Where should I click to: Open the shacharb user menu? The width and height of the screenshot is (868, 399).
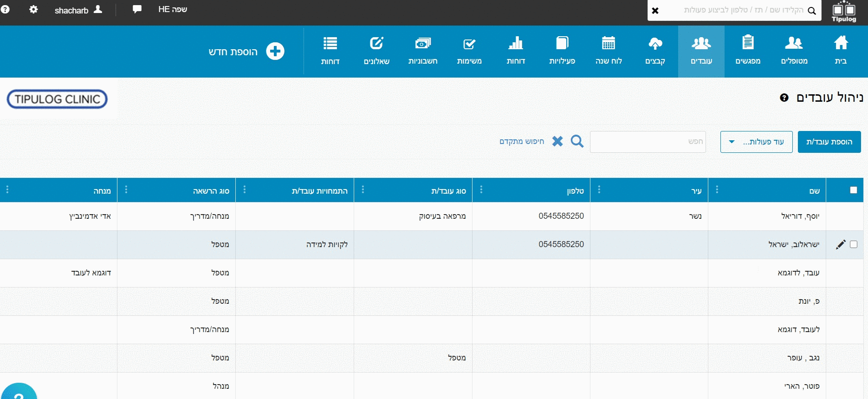[x=78, y=10]
